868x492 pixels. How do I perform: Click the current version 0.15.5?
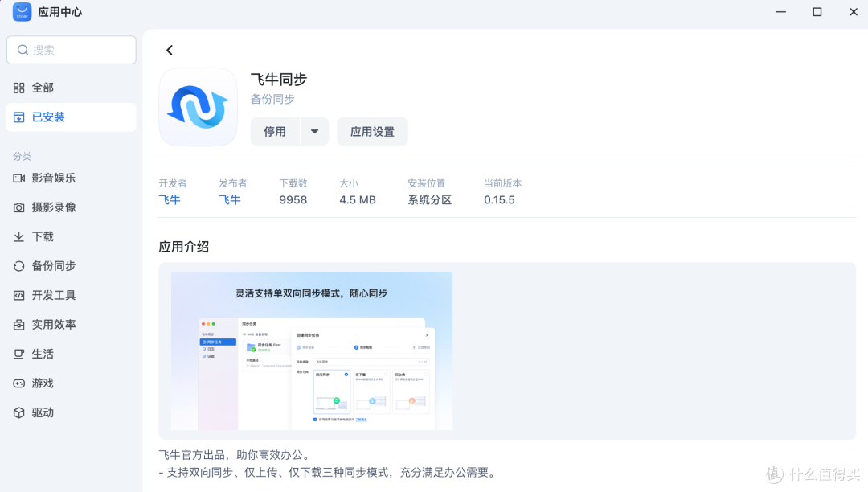click(499, 200)
